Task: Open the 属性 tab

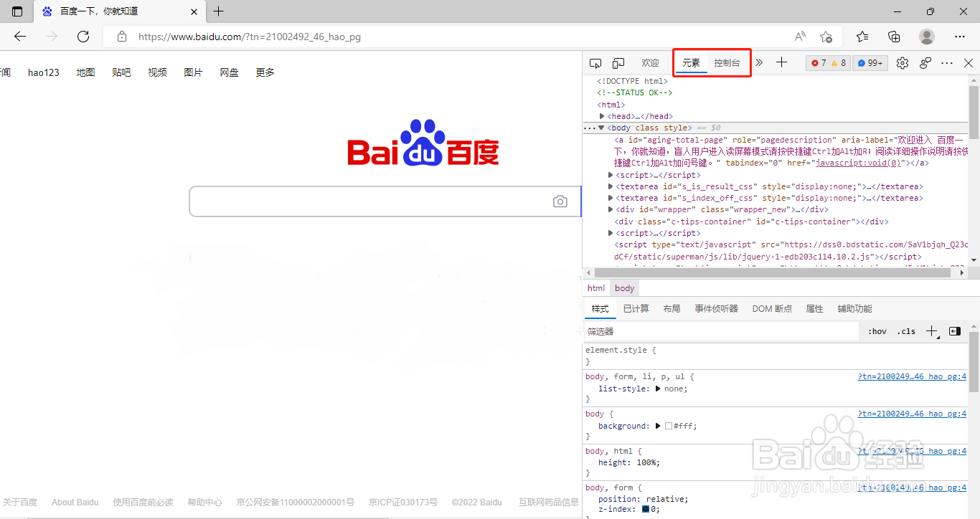Action: [814, 309]
